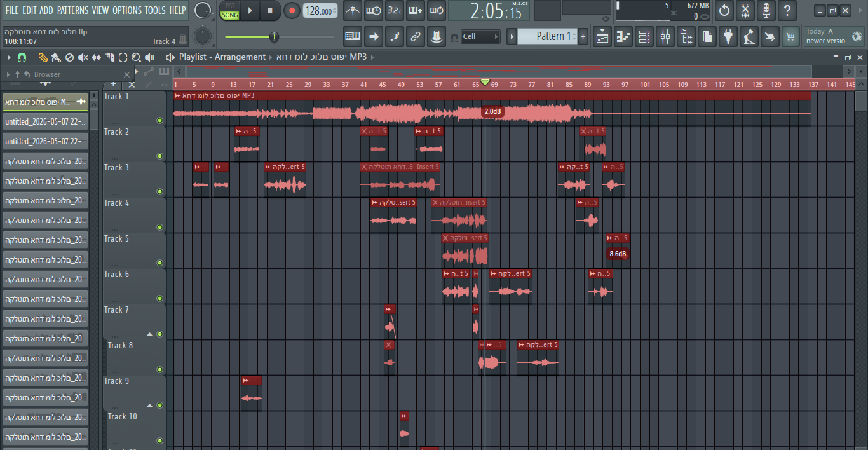Open the ADD menu
Screen dimensions: 868x450
coord(46,10)
